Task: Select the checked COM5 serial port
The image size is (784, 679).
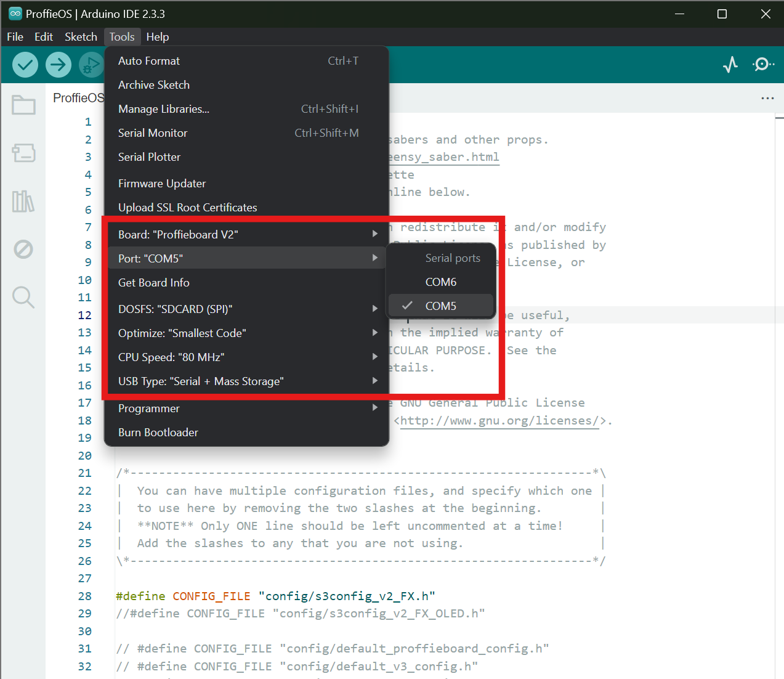Action: click(x=441, y=306)
